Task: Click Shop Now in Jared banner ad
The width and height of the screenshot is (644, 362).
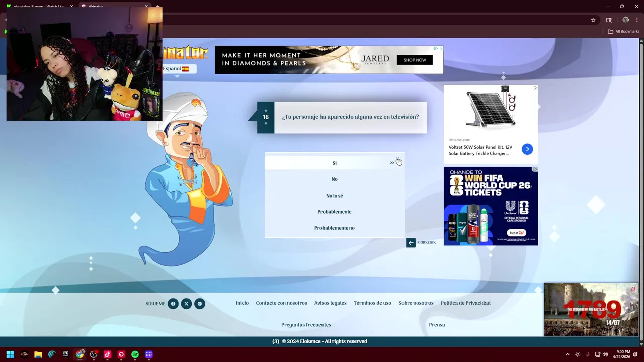Action: click(x=415, y=60)
